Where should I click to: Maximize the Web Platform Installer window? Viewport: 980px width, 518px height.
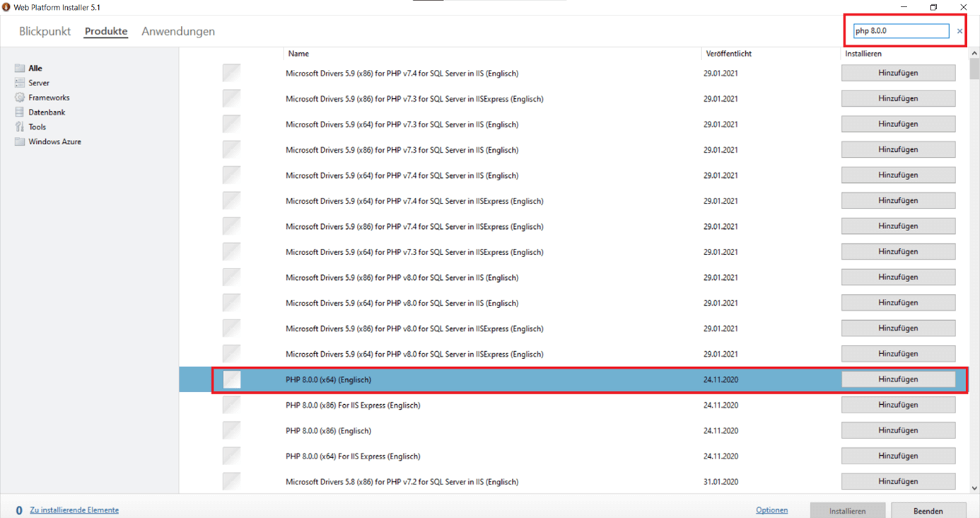tap(933, 7)
